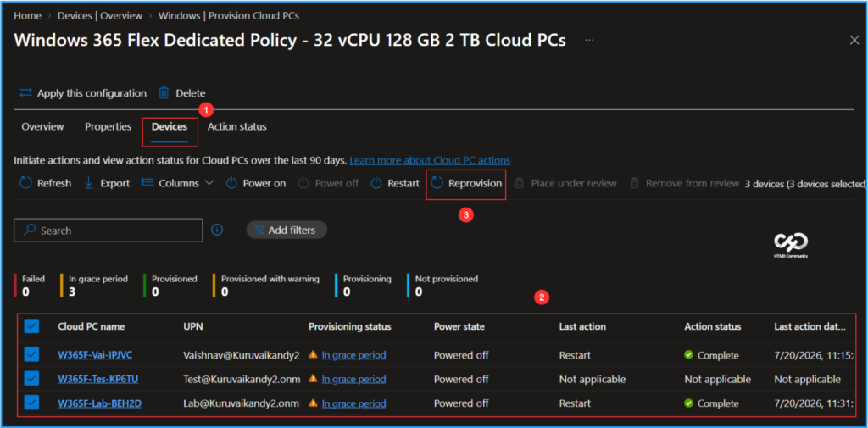The width and height of the screenshot is (868, 428).
Task: Click the Test@Kuruvaikandy2.onm UPN cell
Action: pos(242,380)
